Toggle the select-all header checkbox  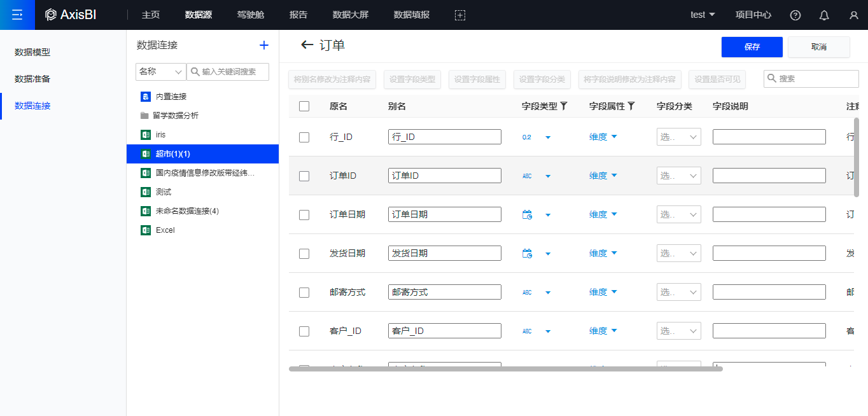[304, 106]
